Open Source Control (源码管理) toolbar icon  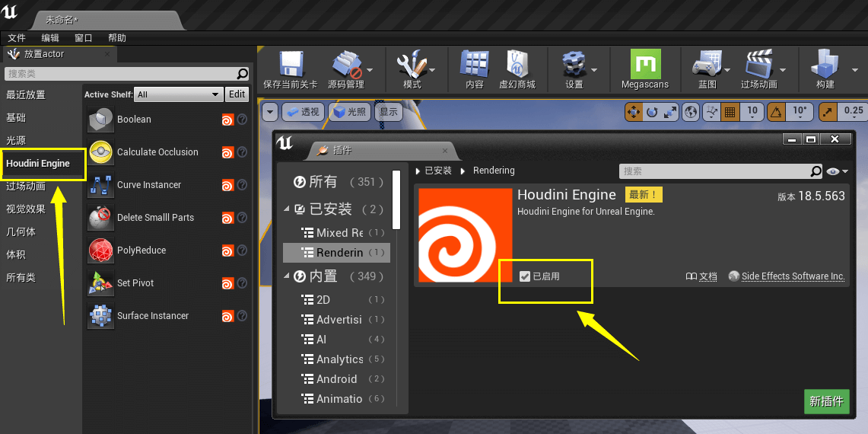coord(347,64)
